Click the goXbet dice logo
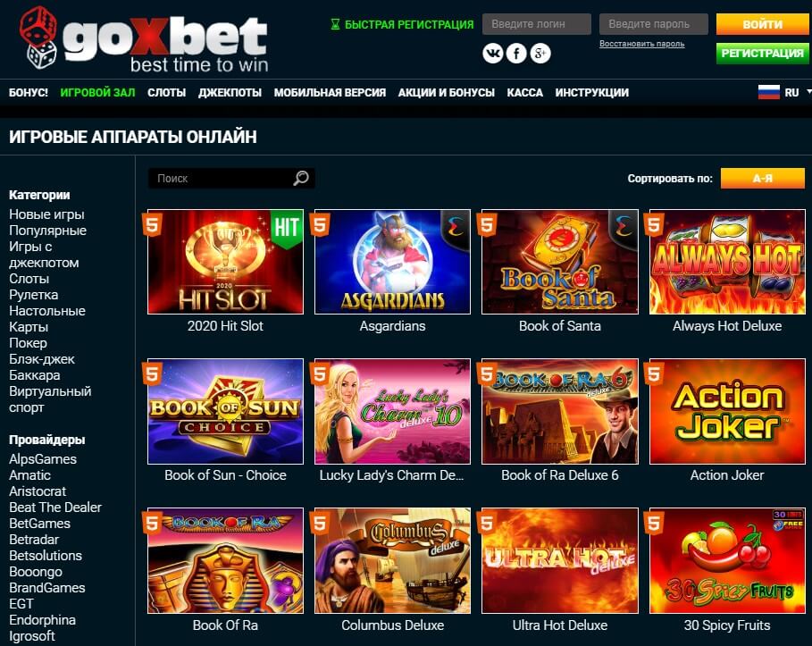The height and width of the screenshot is (646, 812). [x=38, y=38]
